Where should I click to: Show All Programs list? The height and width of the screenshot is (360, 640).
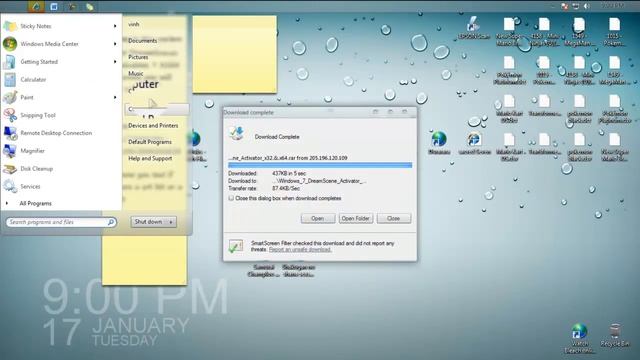point(35,203)
